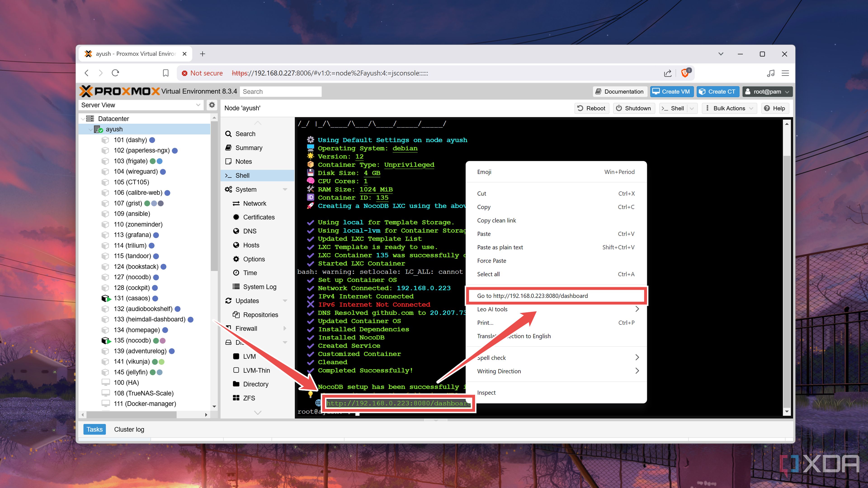This screenshot has width=868, height=488.
Task: View node Certificates
Action: [x=259, y=217]
